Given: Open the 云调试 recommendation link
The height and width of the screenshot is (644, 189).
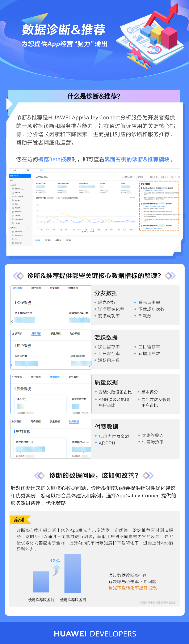Looking at the screenshot, I should 161,191.
